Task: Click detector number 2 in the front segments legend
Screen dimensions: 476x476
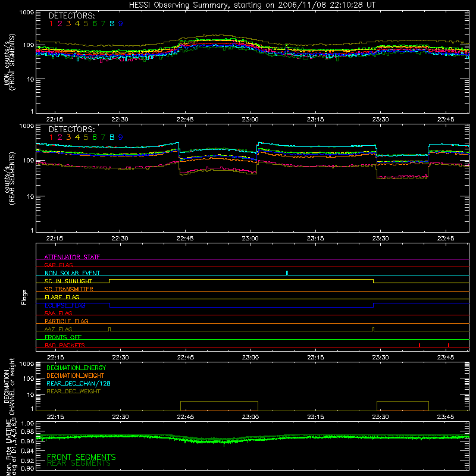Action: pyautogui.click(x=60, y=24)
